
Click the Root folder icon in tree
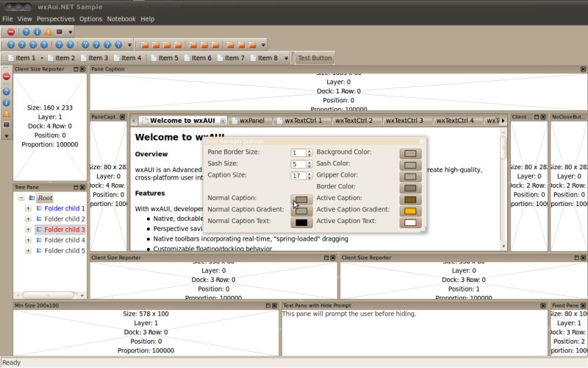(x=32, y=198)
